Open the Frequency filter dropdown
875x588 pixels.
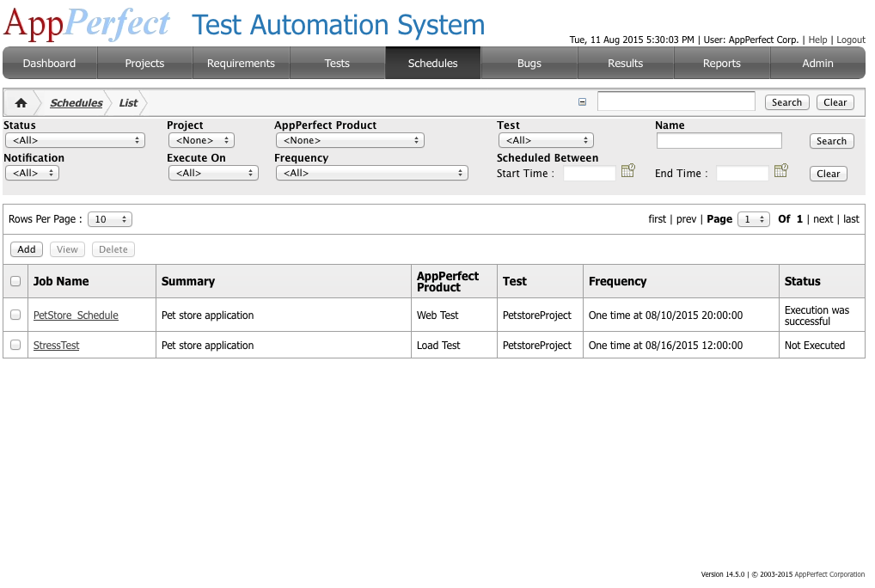371,173
